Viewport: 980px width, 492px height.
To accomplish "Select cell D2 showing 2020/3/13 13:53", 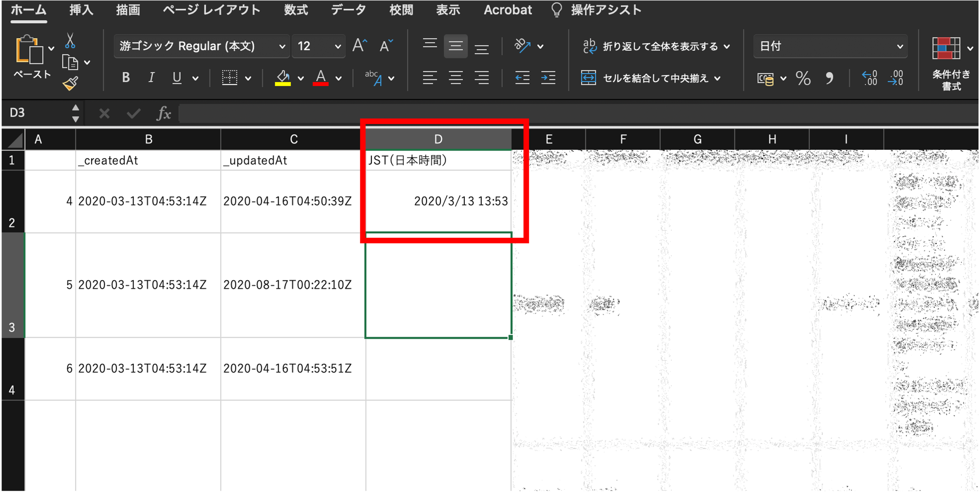I will coord(438,201).
